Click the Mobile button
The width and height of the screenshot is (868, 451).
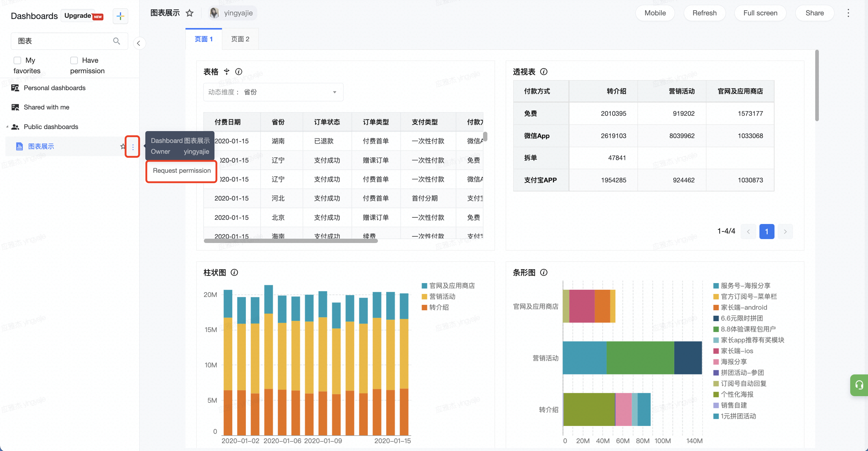pyautogui.click(x=655, y=13)
